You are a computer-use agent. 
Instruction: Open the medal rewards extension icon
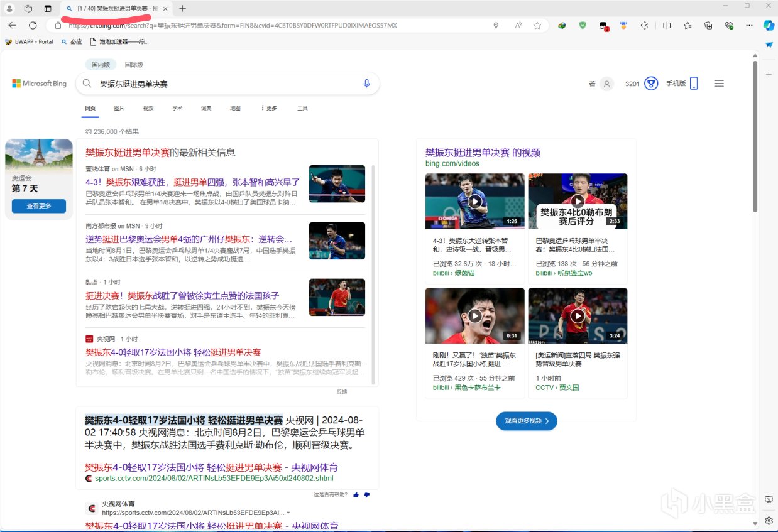(623, 26)
